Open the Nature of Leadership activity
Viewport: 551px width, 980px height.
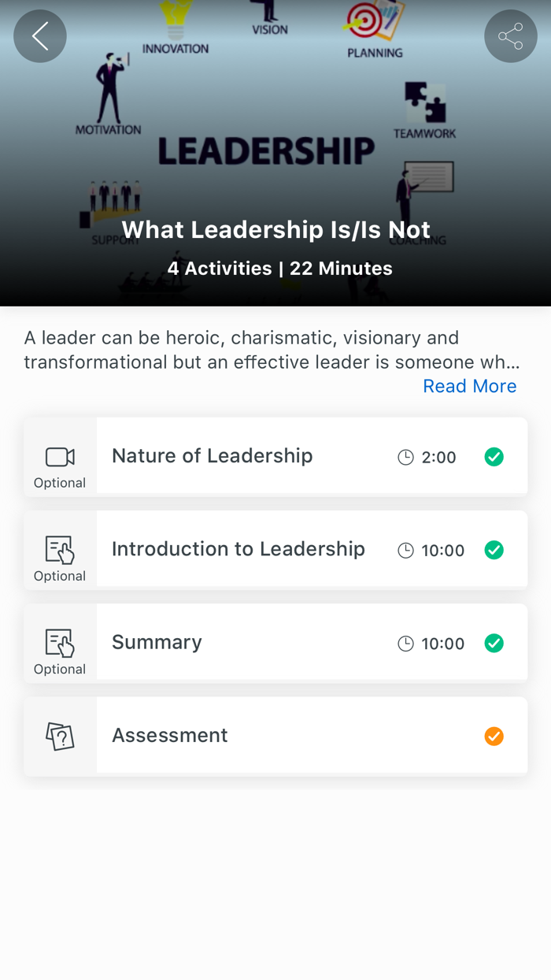[x=212, y=456]
